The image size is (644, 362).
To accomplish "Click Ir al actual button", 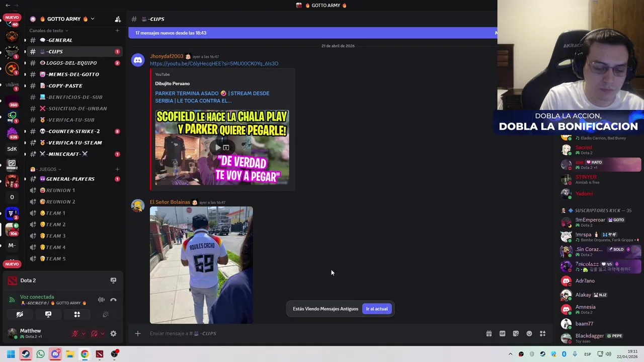I will 377,309.
